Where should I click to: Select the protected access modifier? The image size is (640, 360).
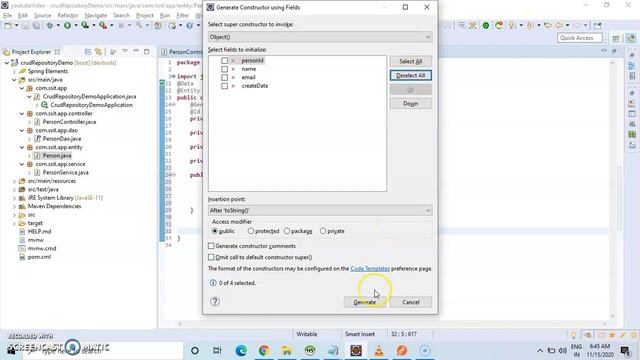tap(251, 231)
